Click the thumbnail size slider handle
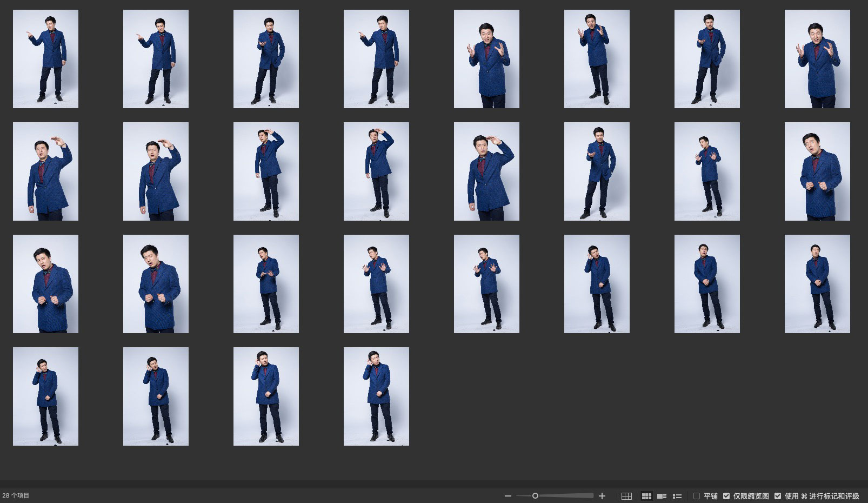The width and height of the screenshot is (868, 503). [x=535, y=496]
